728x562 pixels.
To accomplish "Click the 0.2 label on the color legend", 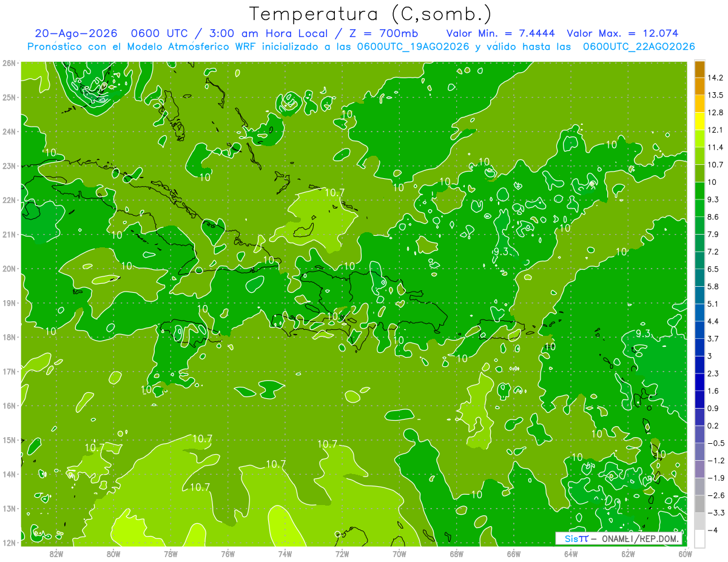I will point(713,426).
